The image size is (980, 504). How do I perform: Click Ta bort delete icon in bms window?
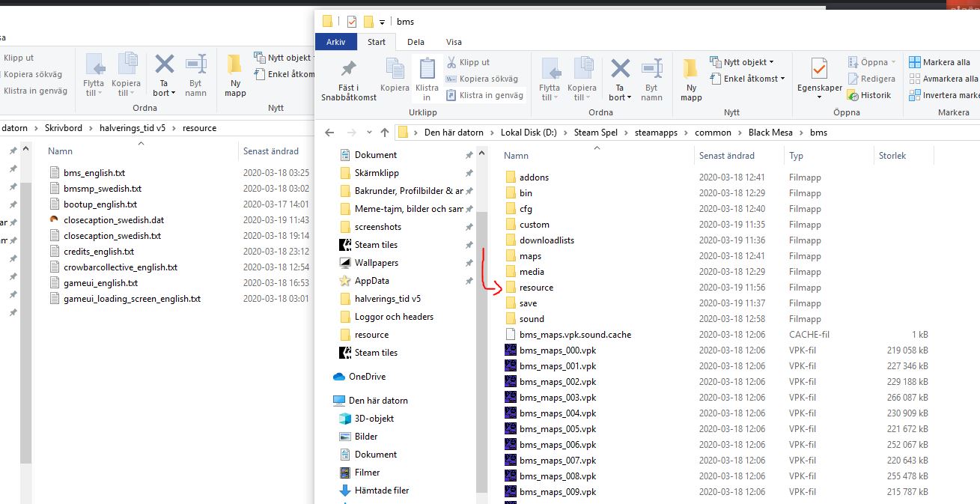[620, 69]
